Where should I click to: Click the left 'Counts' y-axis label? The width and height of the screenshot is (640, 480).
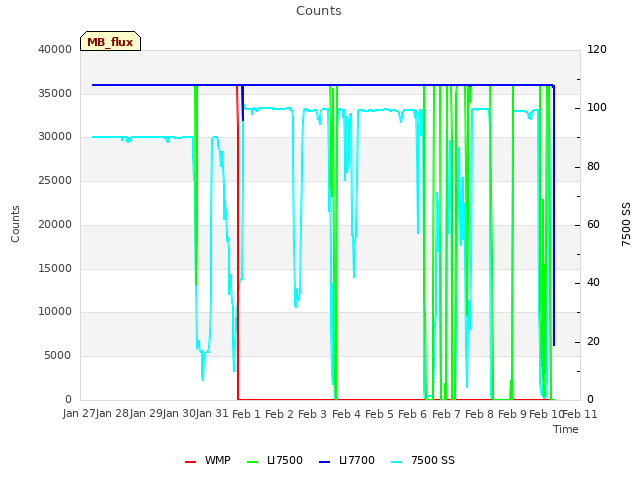15,224
